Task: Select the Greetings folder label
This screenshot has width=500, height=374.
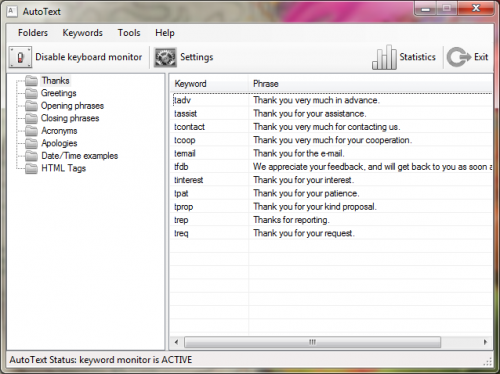Action: 59,93
